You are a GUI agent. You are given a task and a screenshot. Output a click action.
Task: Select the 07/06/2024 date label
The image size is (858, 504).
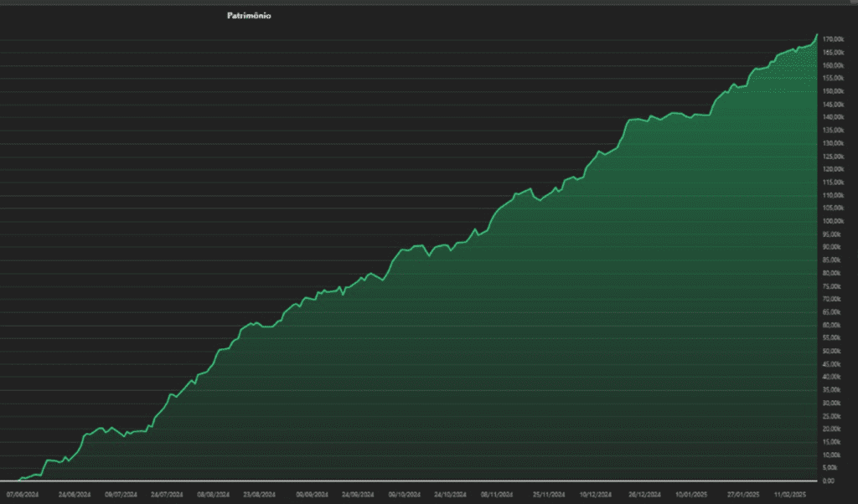point(23,495)
